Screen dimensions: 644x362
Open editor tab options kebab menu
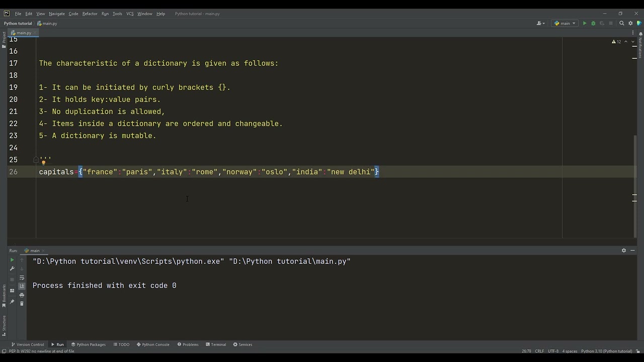pyautogui.click(x=633, y=33)
